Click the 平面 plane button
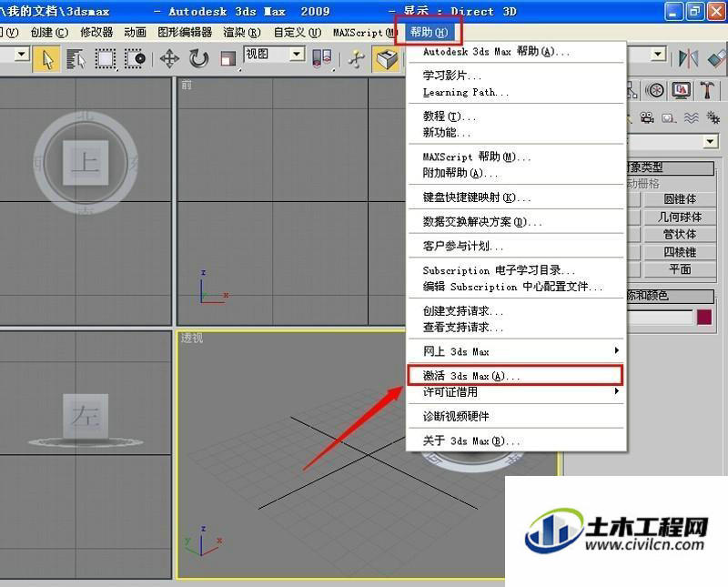 click(x=680, y=269)
